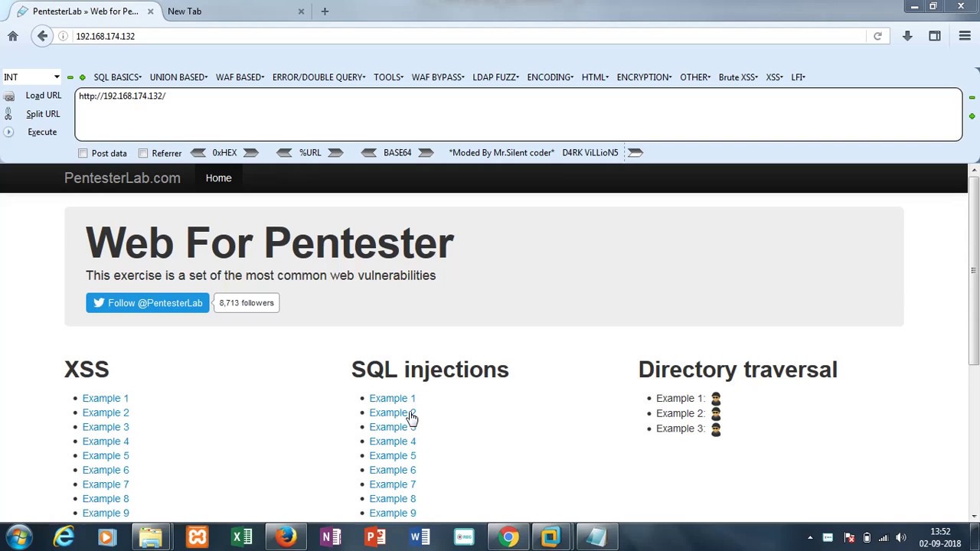Expand the WAF BYPASS menu
980x551 pixels.
pyautogui.click(x=438, y=77)
